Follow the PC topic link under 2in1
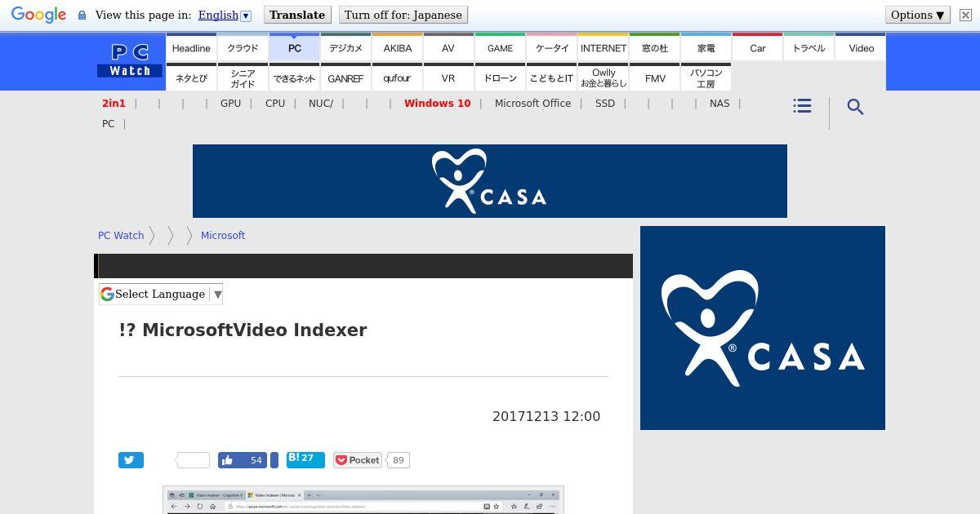Image resolution: width=980 pixels, height=514 pixels. coord(108,123)
